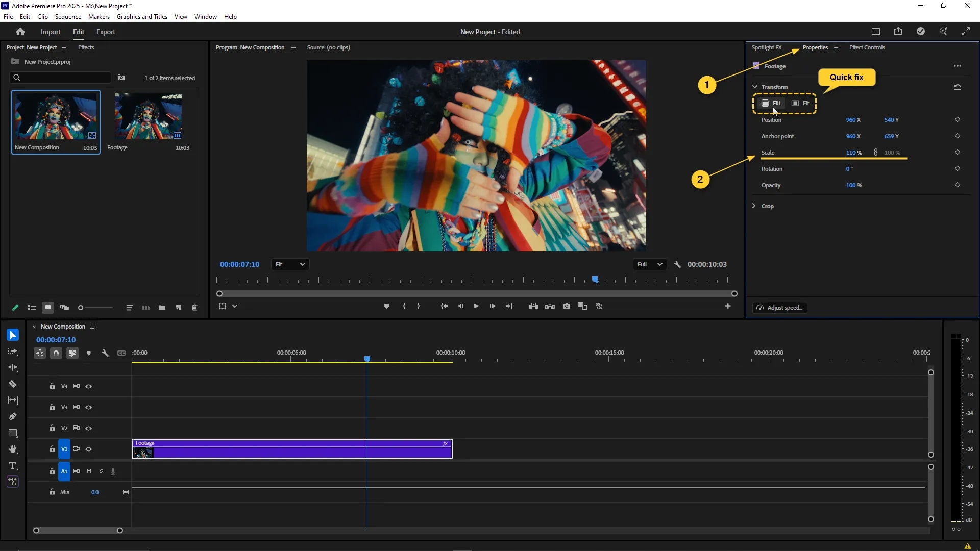Select the Razor tool

(x=13, y=384)
